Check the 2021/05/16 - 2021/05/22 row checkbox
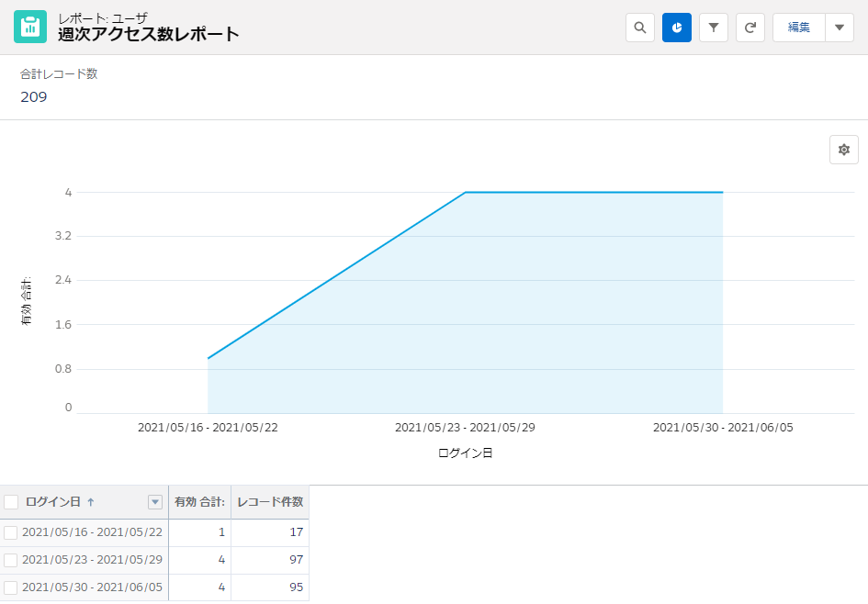This screenshot has height=604, width=868. [11, 532]
